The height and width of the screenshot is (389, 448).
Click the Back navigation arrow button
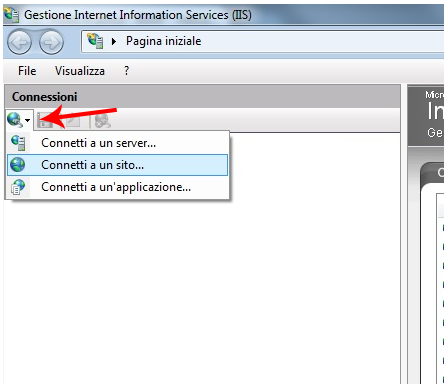[19, 42]
